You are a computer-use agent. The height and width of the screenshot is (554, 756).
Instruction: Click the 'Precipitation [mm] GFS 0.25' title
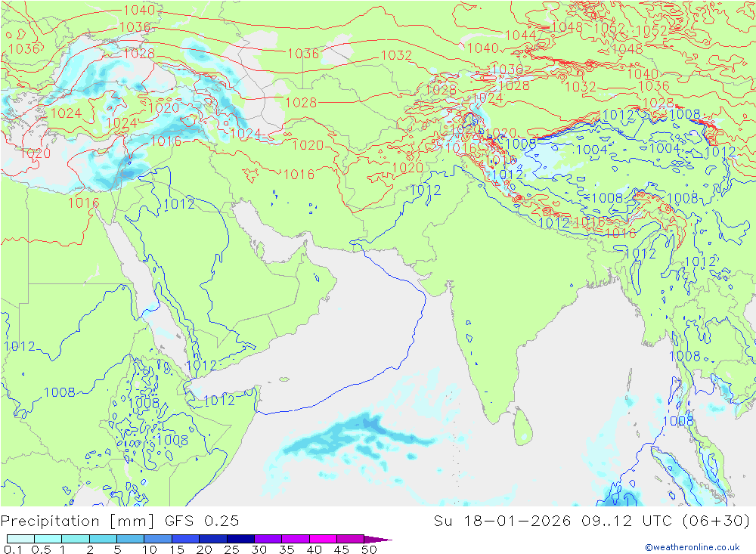point(119,522)
